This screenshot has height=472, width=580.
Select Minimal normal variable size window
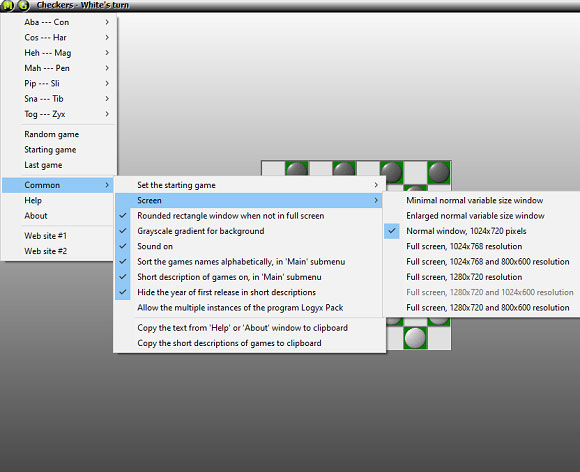[x=482, y=200]
